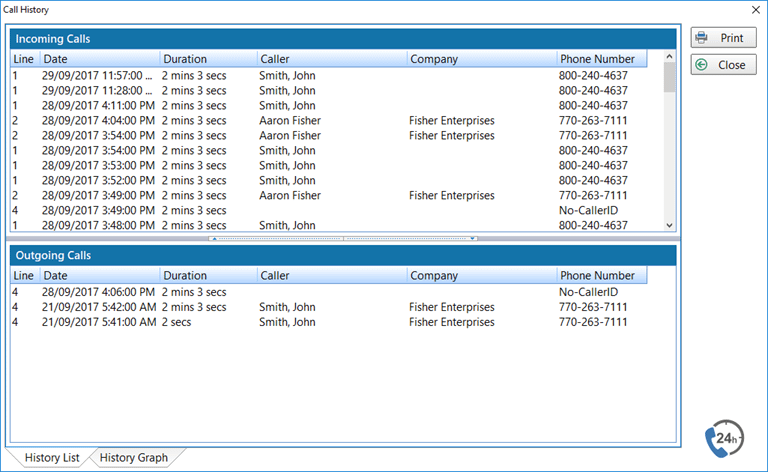Click No-CallerID in the incoming calls list

pyautogui.click(x=588, y=211)
